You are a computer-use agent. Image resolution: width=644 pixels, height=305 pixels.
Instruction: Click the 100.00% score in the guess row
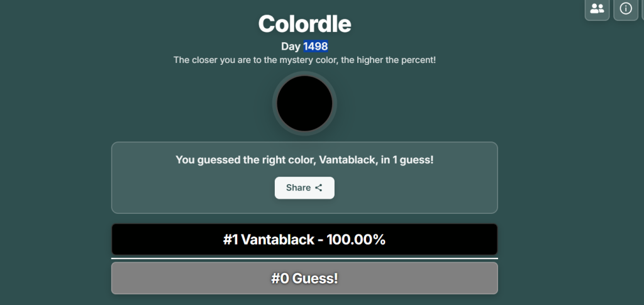click(x=356, y=240)
